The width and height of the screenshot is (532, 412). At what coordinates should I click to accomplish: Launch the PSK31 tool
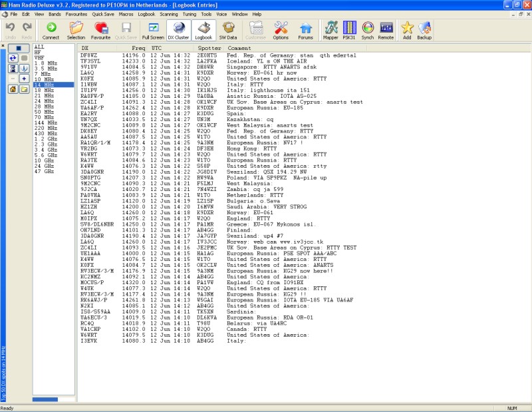[x=349, y=31]
